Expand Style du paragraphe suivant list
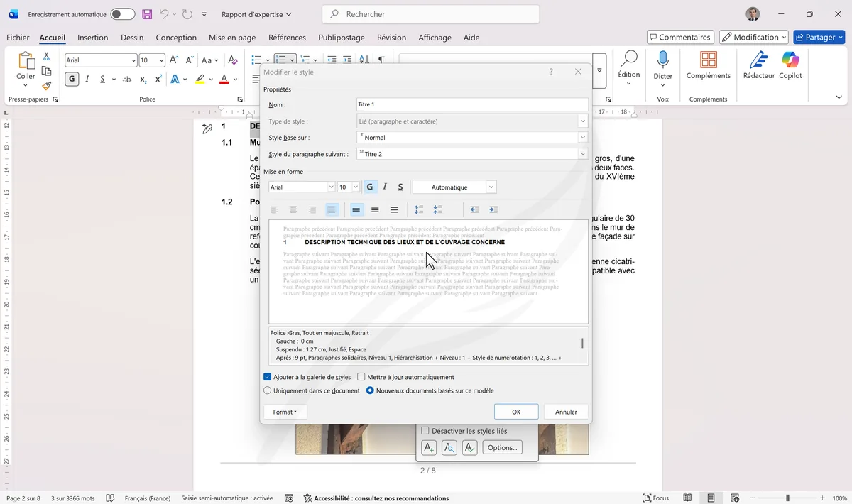The image size is (852, 504). click(583, 154)
